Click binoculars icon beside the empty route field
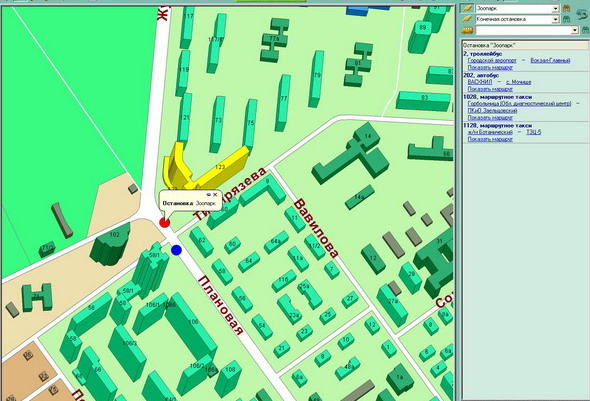The image size is (590, 401). [585, 30]
